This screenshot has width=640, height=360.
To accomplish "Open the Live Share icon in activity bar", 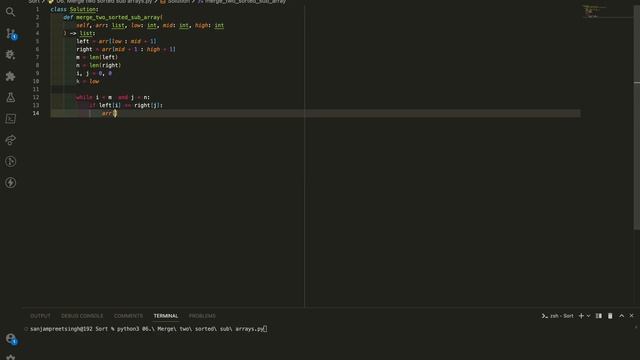I will 10,140.
